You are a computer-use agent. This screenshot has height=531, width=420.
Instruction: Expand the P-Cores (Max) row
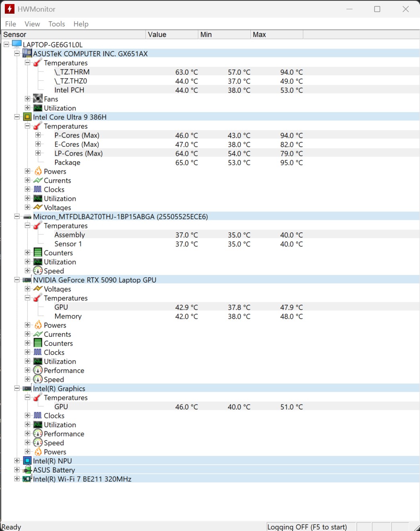point(38,135)
